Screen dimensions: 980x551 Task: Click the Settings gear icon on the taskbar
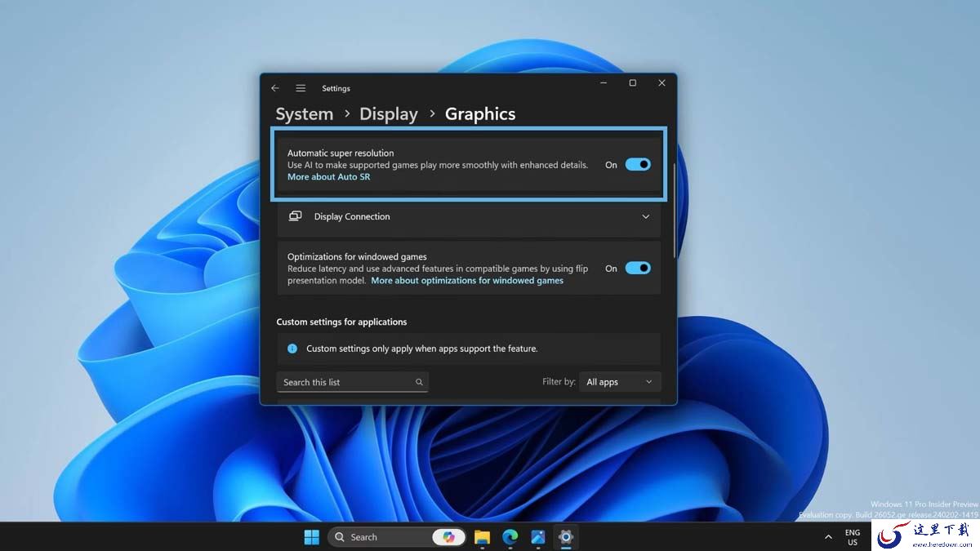[x=565, y=537]
